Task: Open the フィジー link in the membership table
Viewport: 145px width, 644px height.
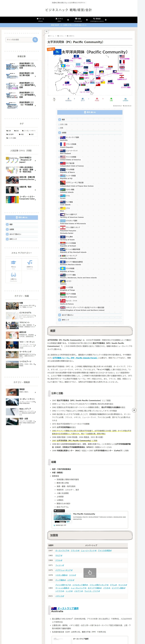Action: click(x=59, y=565)
